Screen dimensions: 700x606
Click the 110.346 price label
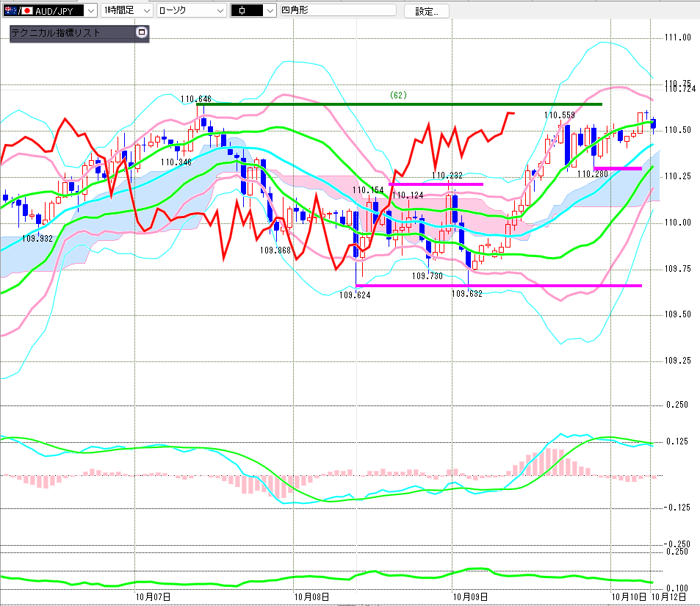pyautogui.click(x=176, y=162)
